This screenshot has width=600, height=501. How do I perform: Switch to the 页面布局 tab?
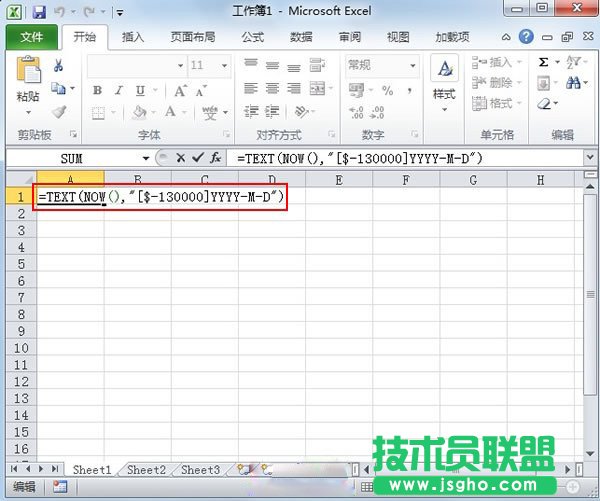tap(193, 37)
